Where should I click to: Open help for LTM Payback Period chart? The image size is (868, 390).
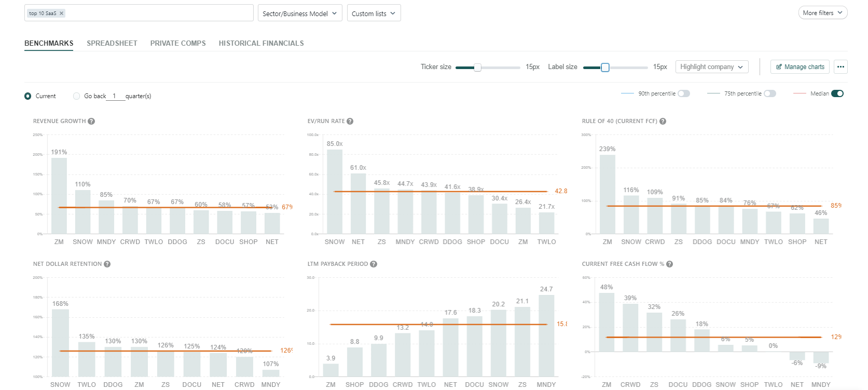[374, 264]
